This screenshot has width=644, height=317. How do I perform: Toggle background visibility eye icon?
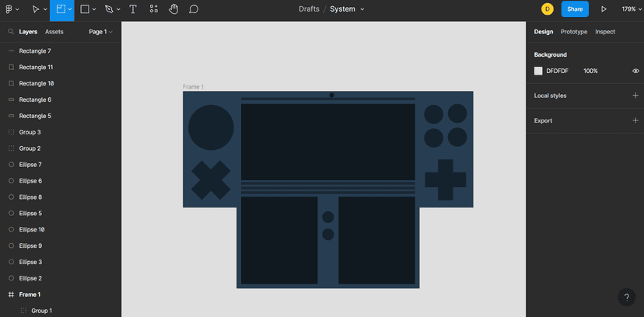point(635,71)
